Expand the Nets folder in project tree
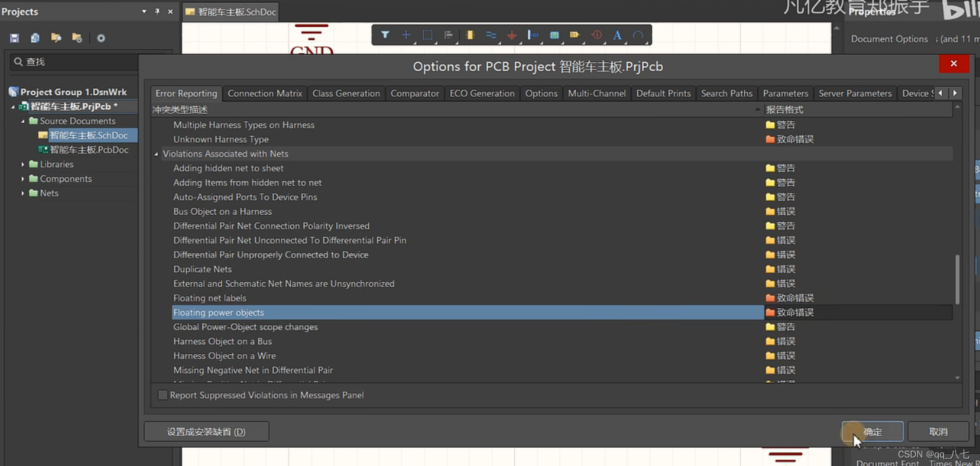 [23, 193]
